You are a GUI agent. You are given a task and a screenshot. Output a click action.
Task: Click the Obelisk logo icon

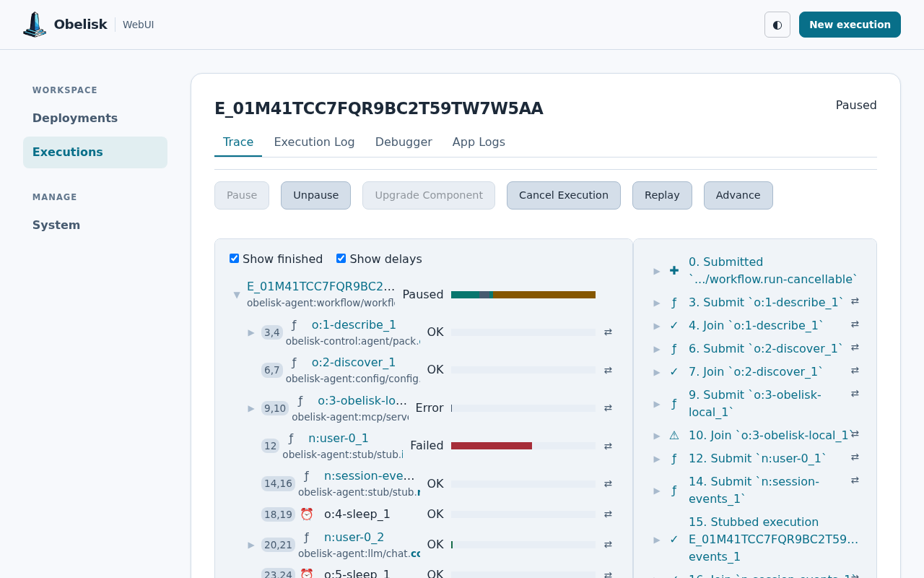click(35, 25)
